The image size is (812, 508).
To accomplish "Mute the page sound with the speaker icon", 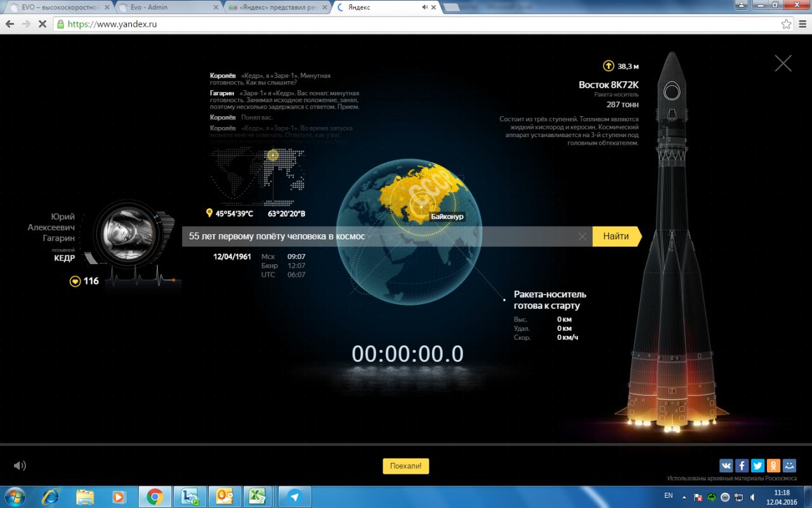I will coord(20,465).
